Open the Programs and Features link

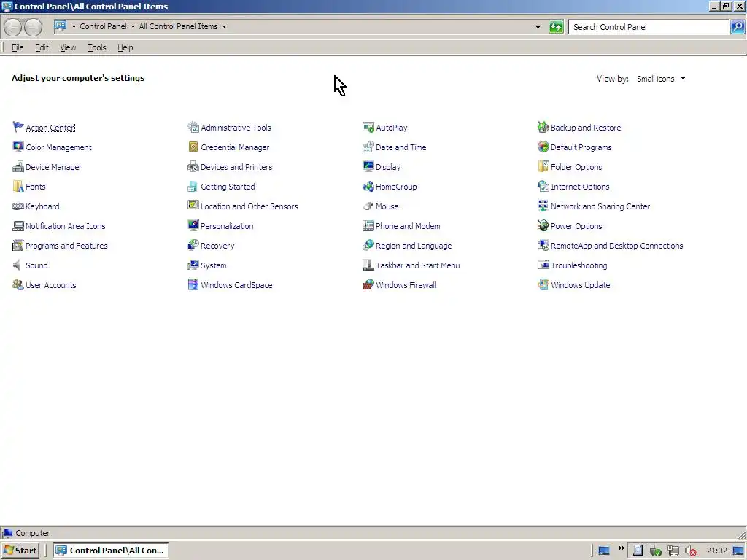pyautogui.click(x=66, y=246)
